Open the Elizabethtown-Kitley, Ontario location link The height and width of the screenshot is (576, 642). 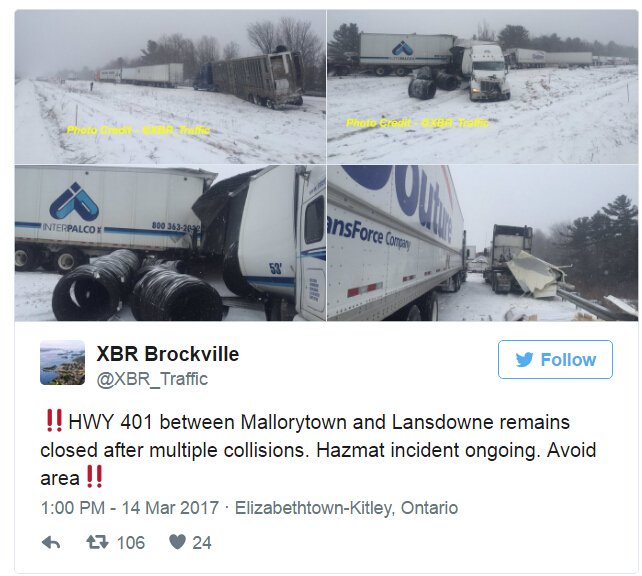point(346,508)
